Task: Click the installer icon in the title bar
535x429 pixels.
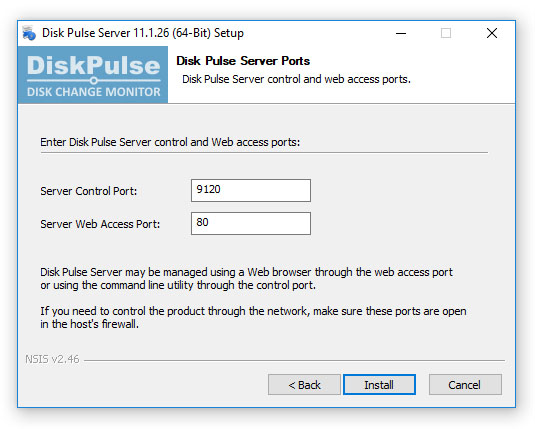Action: tap(29, 33)
